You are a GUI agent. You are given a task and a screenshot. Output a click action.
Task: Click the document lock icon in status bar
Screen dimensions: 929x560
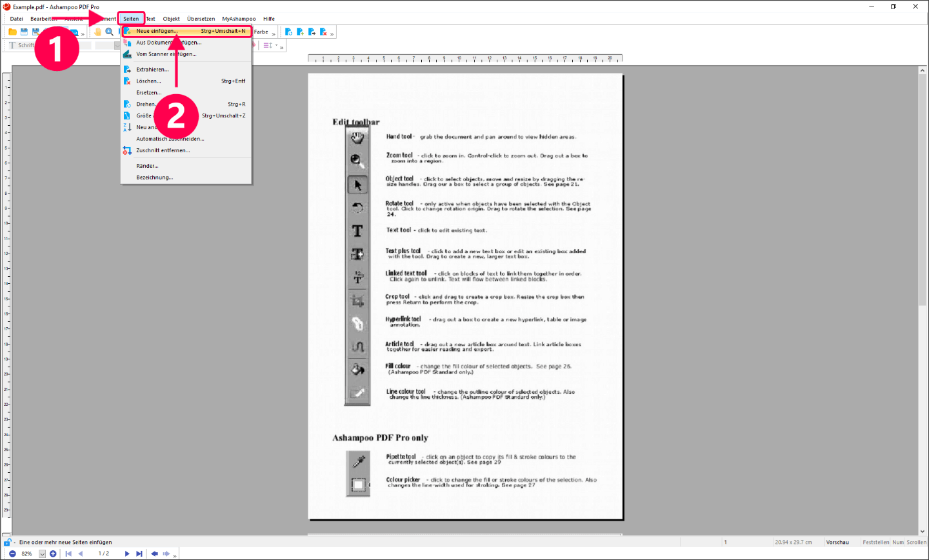pos(8,542)
